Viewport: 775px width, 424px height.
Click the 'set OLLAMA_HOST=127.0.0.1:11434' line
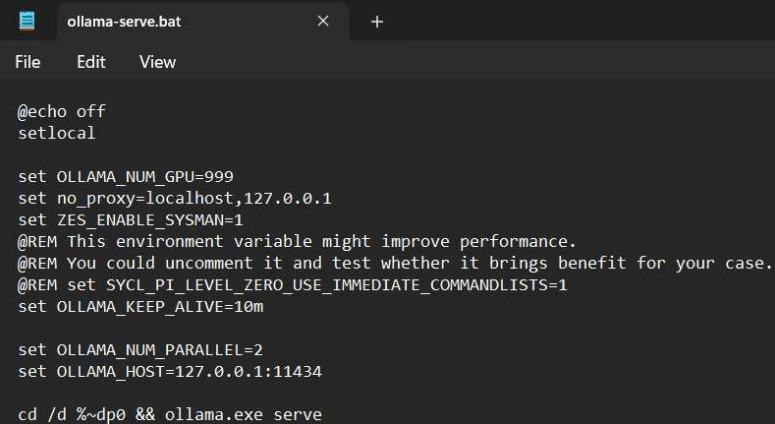tap(170, 372)
